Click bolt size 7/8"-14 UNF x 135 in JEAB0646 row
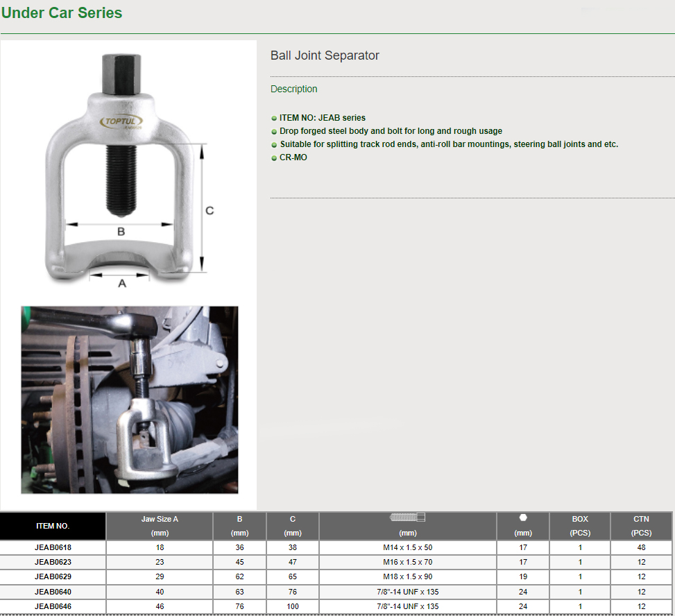Image resolution: width=675 pixels, height=616 pixels. (408, 606)
